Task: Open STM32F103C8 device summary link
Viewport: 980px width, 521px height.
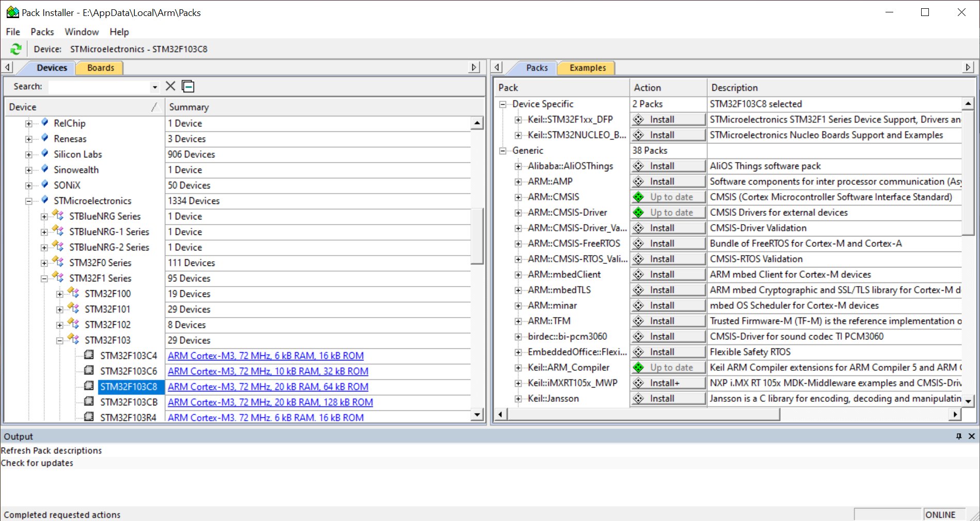Action: (x=268, y=387)
